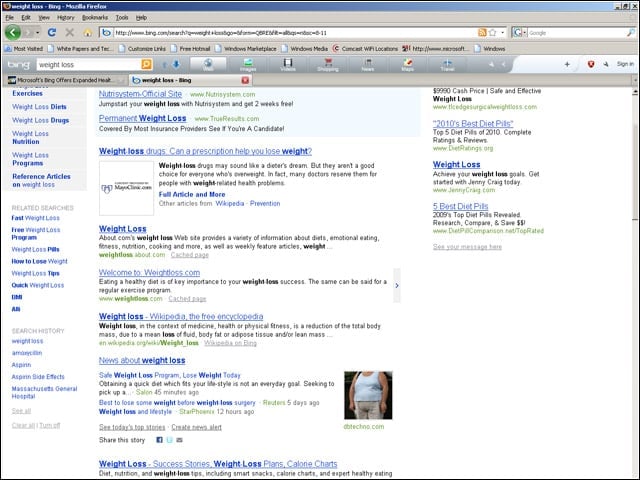
Task: Click the Google search box in toolbar
Action: point(576,33)
